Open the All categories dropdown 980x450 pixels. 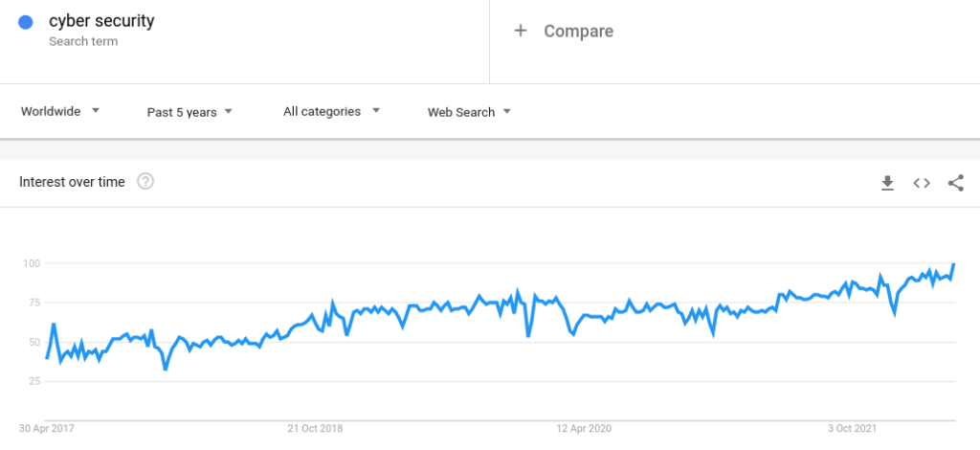[x=331, y=111]
